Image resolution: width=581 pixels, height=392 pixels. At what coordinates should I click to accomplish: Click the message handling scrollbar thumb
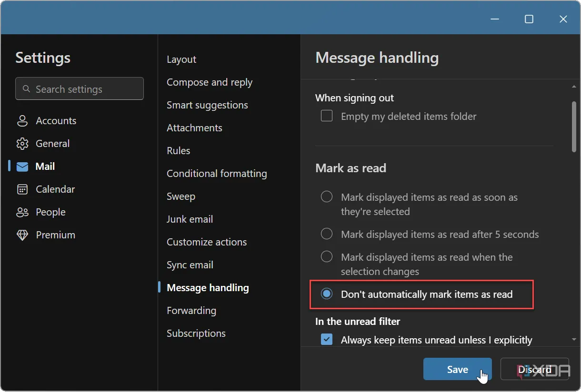pos(574,127)
